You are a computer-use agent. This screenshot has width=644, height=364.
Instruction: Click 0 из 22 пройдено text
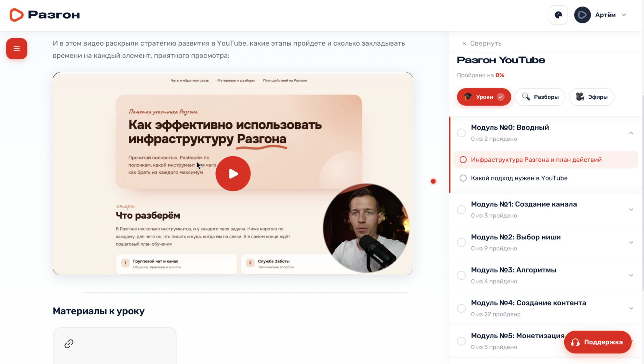(x=495, y=314)
